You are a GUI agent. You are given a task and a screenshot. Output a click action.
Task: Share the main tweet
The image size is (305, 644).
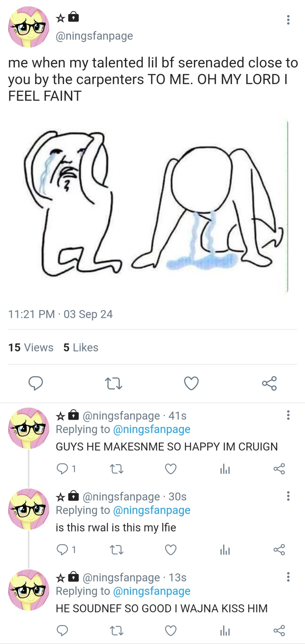click(269, 383)
